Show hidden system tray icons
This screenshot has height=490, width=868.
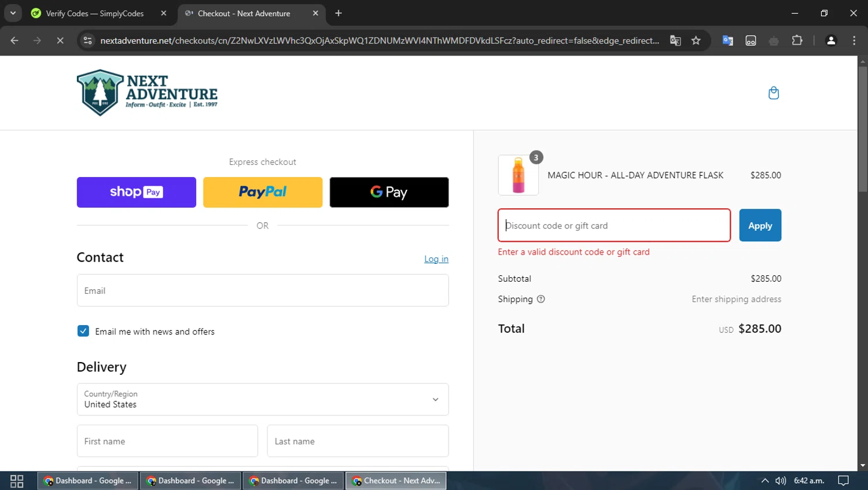point(765,481)
